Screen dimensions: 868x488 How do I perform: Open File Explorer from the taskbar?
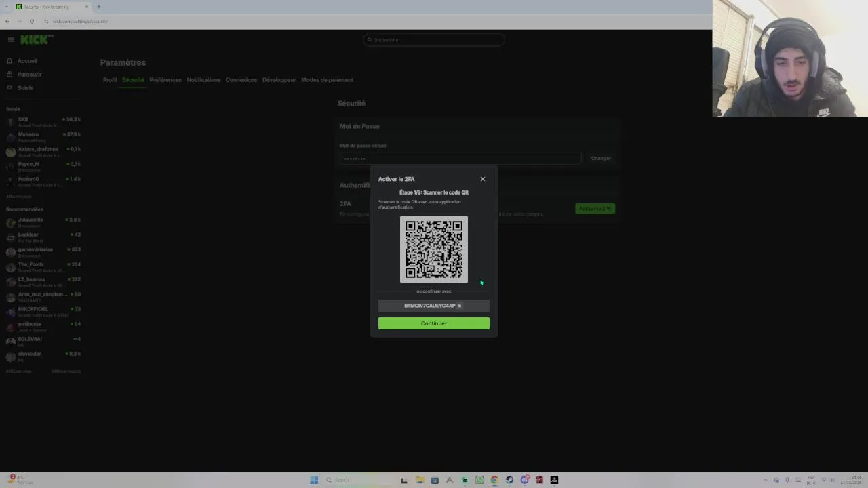coord(420,480)
